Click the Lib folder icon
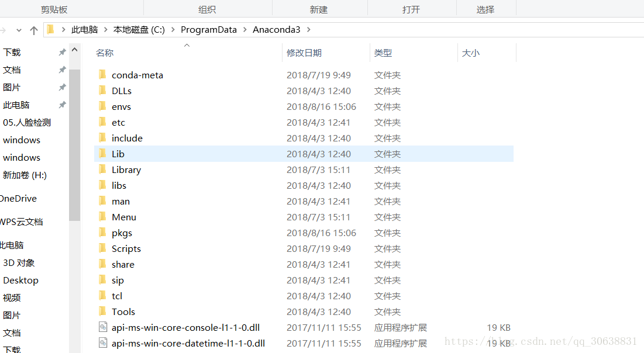 pos(102,154)
